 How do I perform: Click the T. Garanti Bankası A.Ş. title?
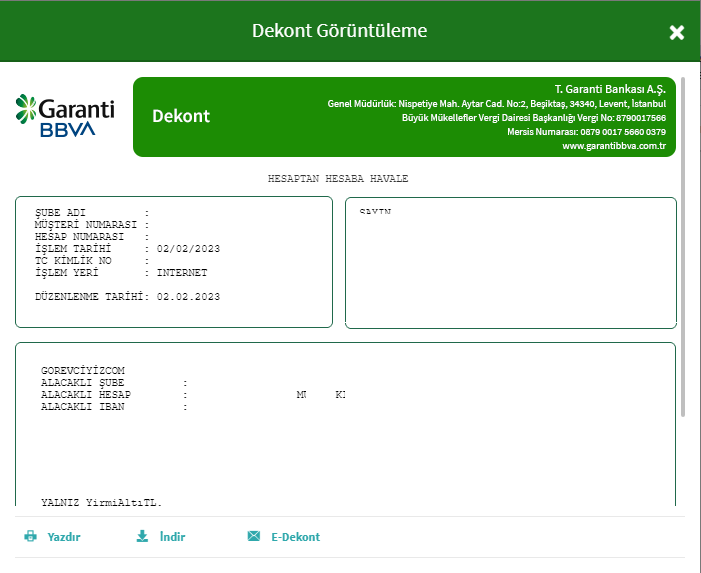coord(610,89)
